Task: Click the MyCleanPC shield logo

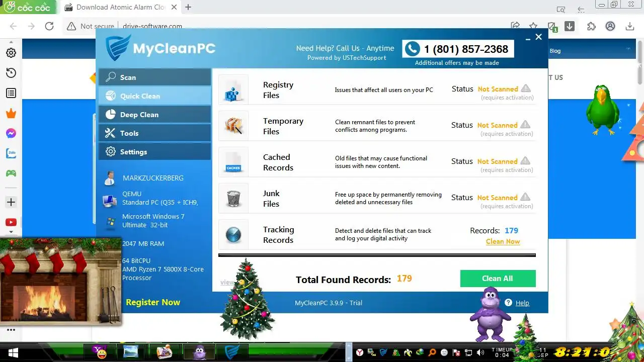Action: [117, 48]
